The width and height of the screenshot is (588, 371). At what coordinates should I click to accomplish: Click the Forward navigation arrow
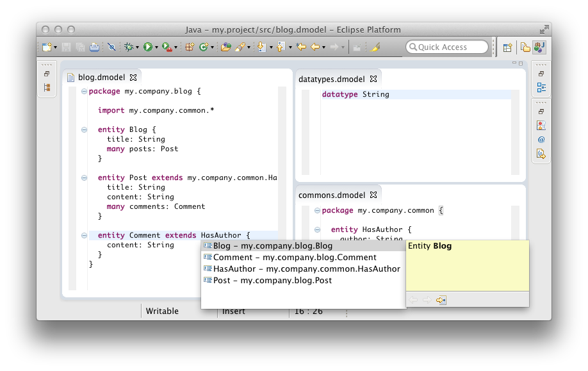[x=334, y=47]
